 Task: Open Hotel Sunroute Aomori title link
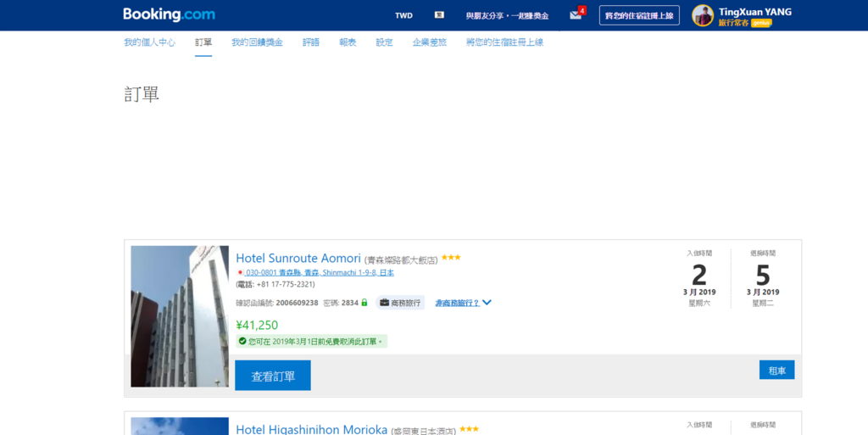(298, 258)
